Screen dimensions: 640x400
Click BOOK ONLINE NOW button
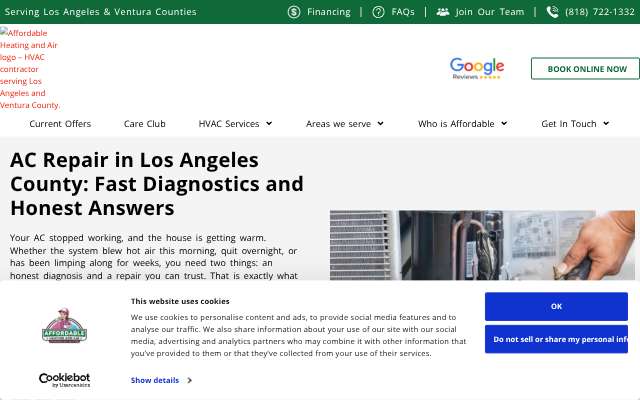587,69
